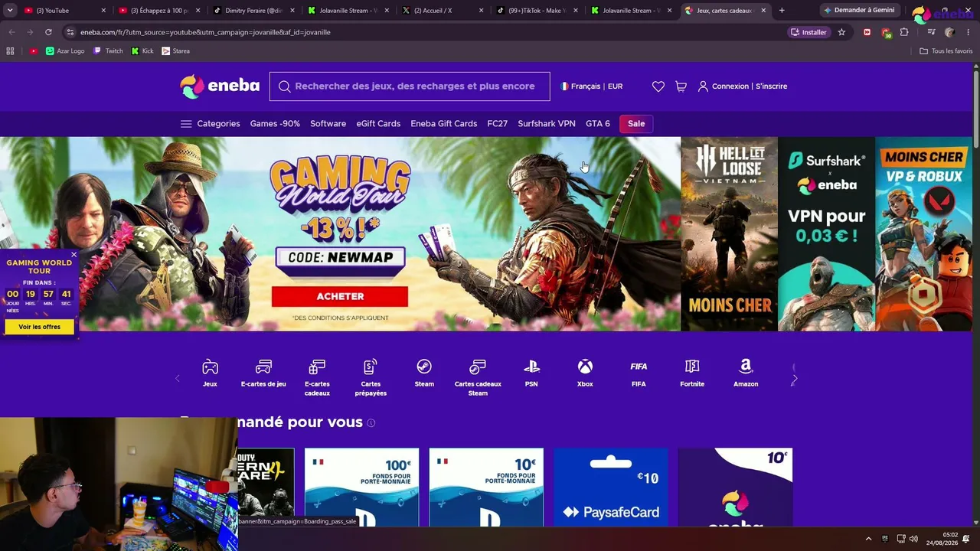Click the browser address bar URL
The width and height of the screenshot is (980, 551).
click(x=205, y=32)
